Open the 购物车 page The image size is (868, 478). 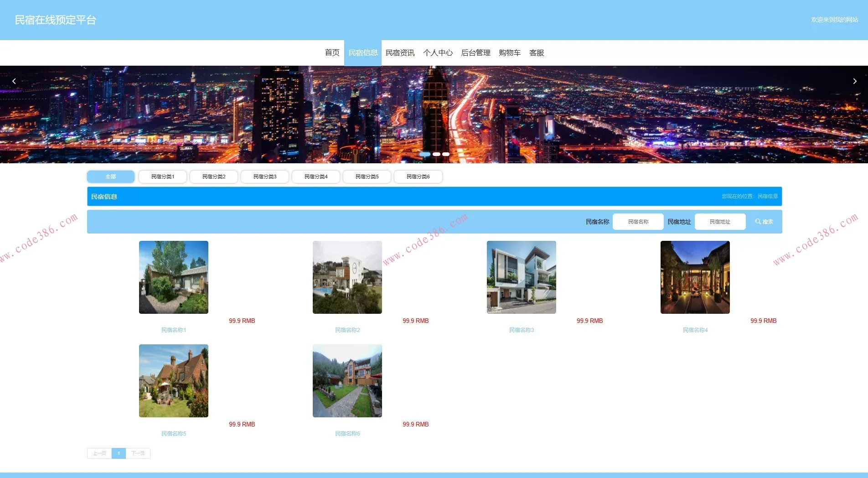coord(510,53)
